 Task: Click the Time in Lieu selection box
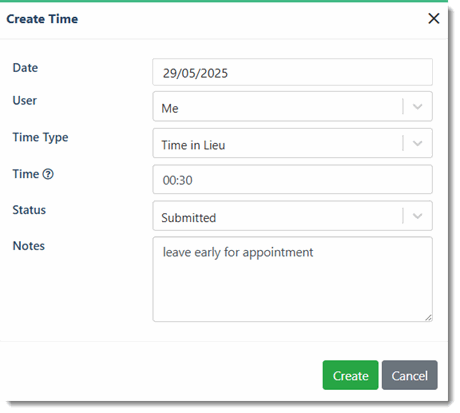click(292, 143)
